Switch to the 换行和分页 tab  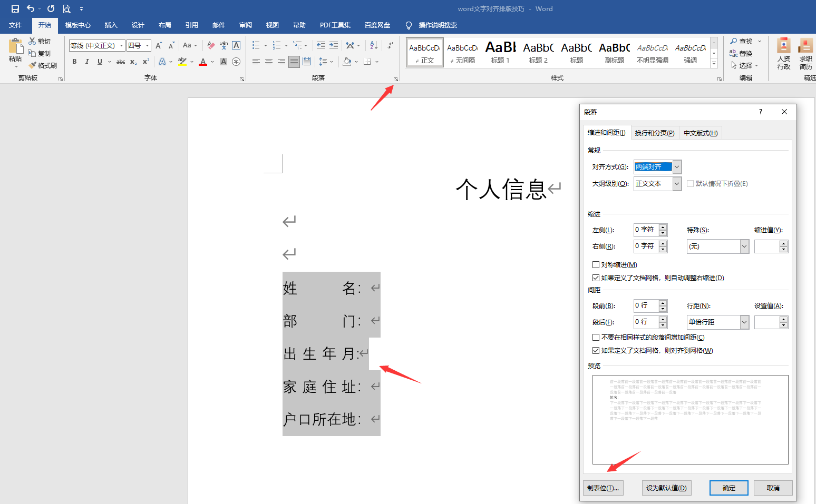click(x=655, y=133)
